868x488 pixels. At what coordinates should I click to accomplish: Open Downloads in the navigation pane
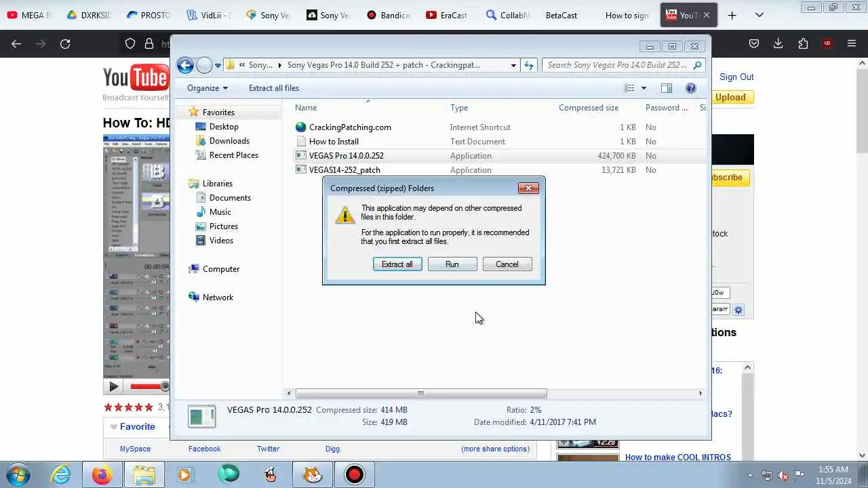(x=229, y=141)
